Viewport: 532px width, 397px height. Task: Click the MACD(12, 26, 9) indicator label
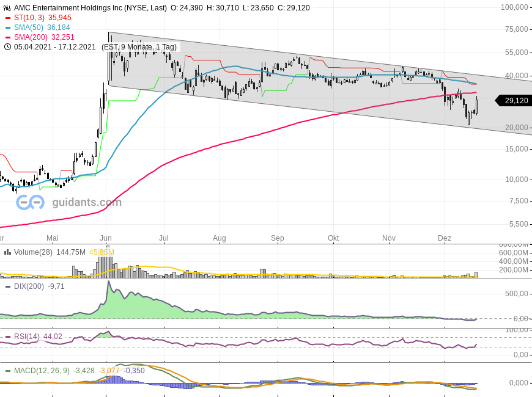pos(42,371)
